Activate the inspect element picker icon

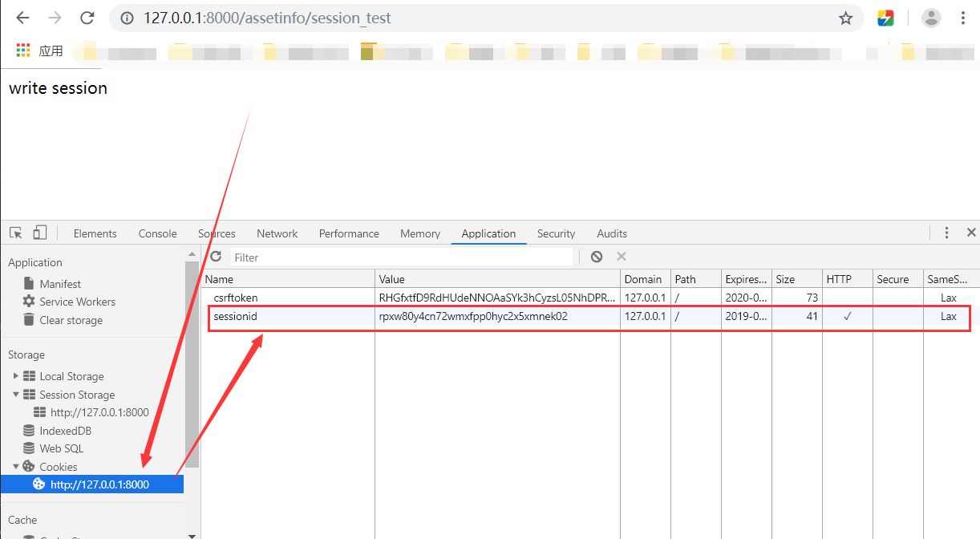pos(16,233)
